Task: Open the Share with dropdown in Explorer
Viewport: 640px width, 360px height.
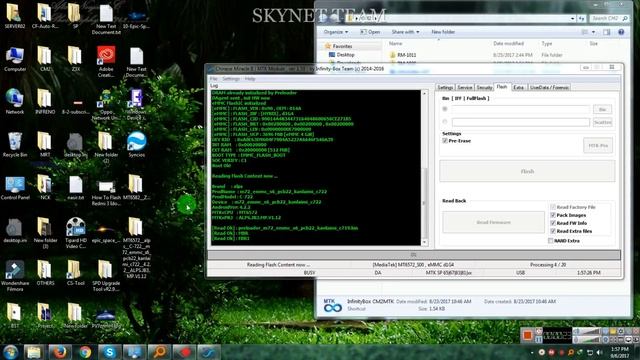Action: (405, 32)
